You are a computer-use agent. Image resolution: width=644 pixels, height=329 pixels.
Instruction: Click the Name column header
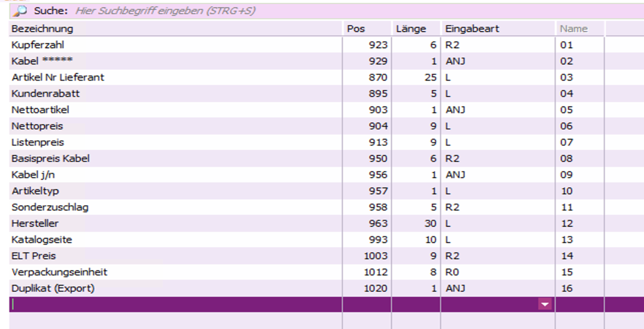(x=574, y=29)
